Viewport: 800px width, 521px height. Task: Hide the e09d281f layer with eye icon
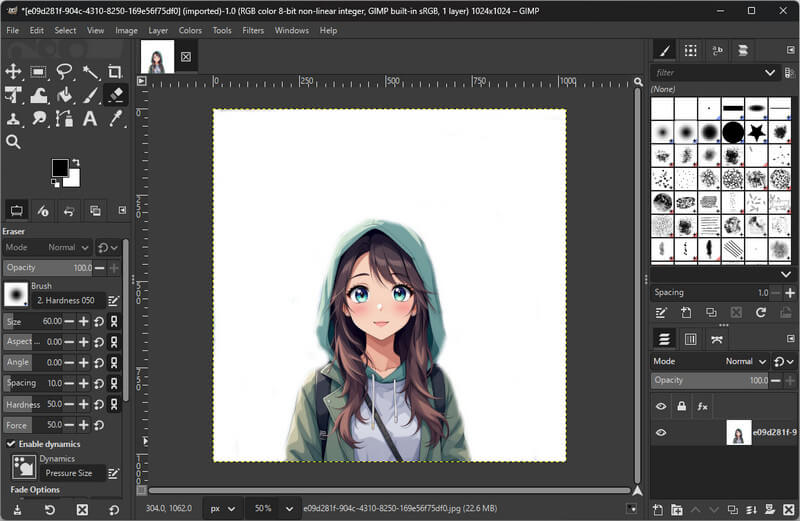tap(661, 433)
